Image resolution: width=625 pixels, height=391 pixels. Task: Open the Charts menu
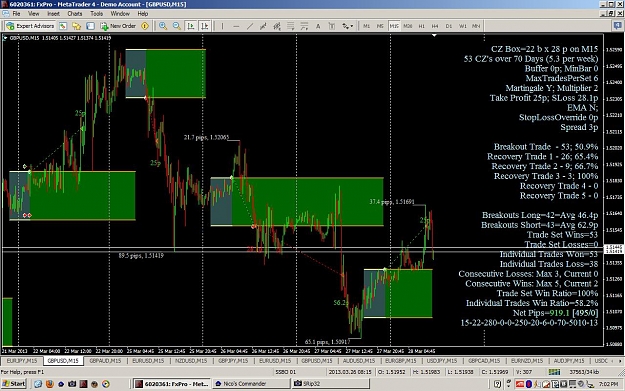75,14
